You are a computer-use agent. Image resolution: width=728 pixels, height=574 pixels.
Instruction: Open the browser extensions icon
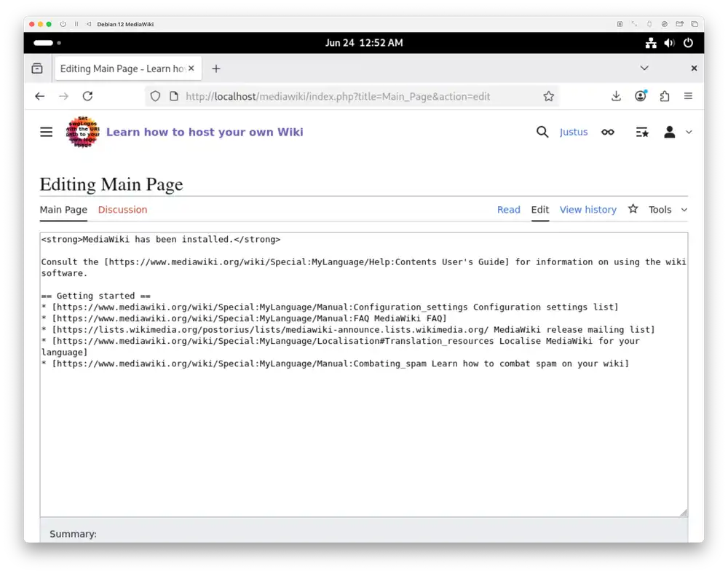point(665,96)
